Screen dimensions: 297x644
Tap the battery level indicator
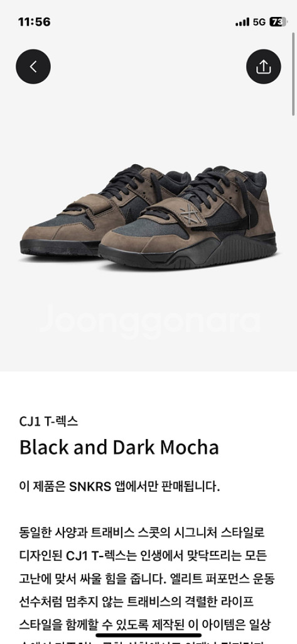pos(278,22)
